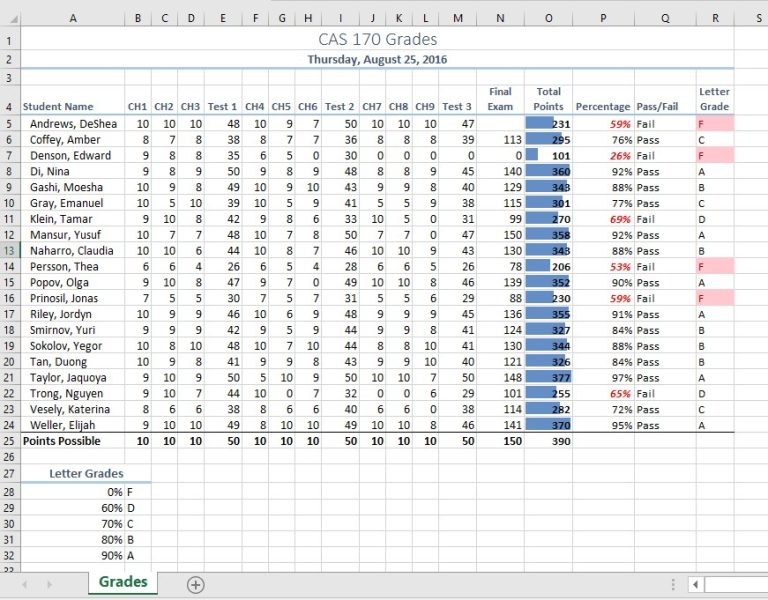Screen dimensions: 768x600
Task: Click the horizontal scrollbar left arrow
Action: click(x=695, y=584)
